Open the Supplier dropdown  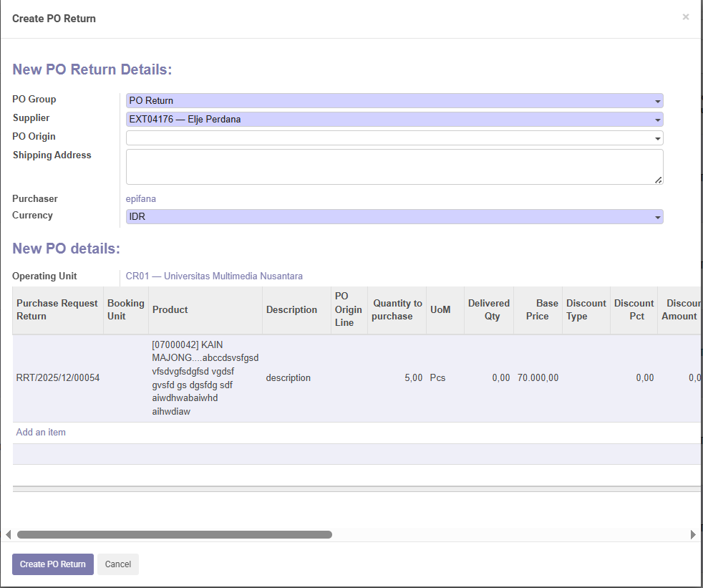click(394, 120)
